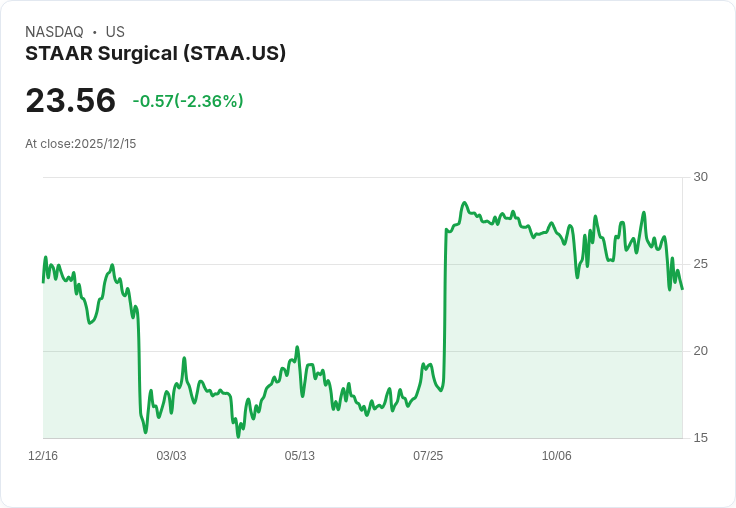Click the starting point of the price line
This screenshot has height=508, width=736.
click(43, 282)
